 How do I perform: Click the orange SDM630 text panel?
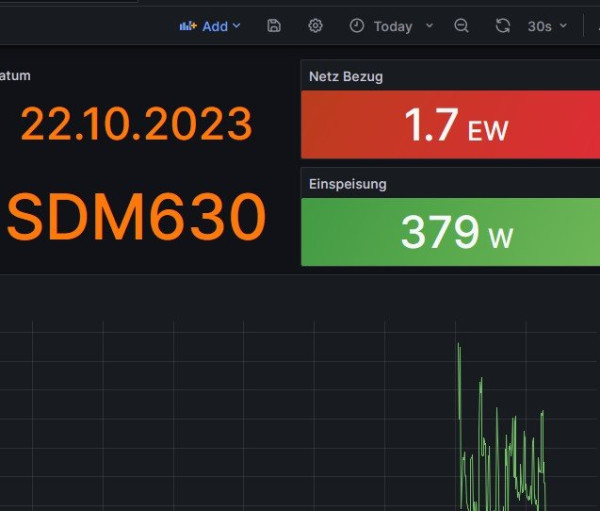137,217
